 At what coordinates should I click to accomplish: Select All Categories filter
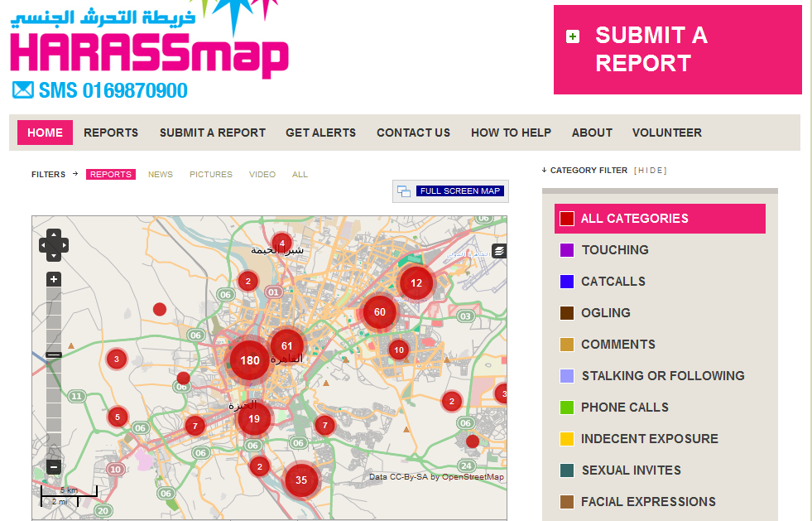660,218
